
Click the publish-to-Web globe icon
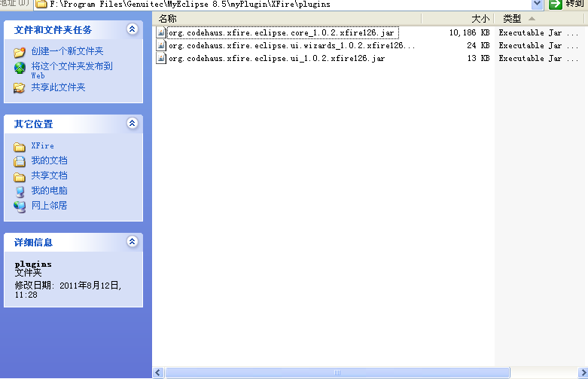pyautogui.click(x=20, y=68)
